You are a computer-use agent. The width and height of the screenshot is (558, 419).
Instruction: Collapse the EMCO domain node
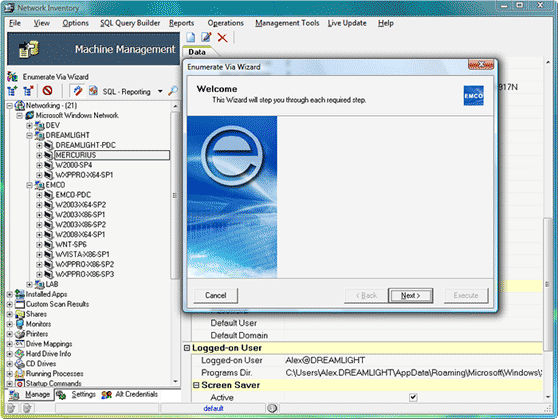click(30, 185)
